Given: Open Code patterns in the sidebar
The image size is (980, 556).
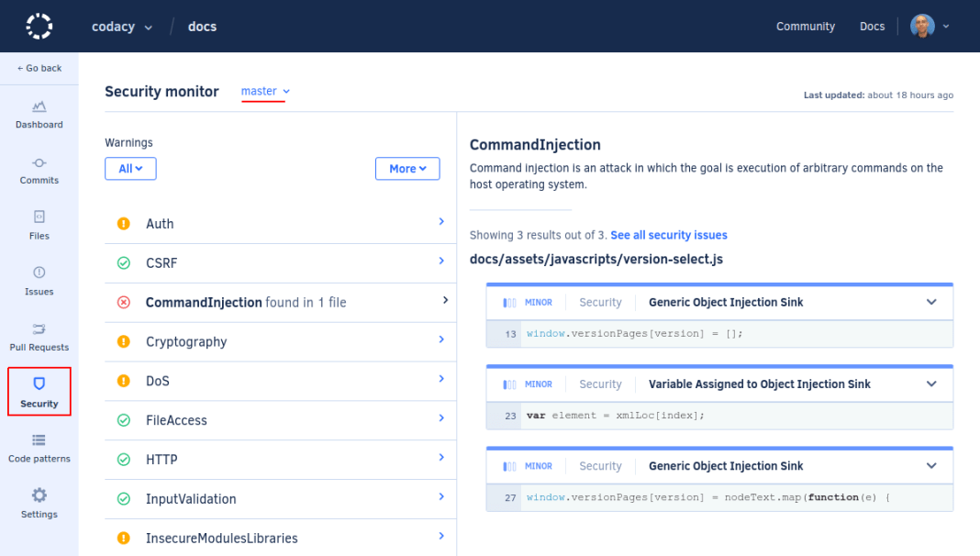Looking at the screenshot, I should tap(39, 448).
